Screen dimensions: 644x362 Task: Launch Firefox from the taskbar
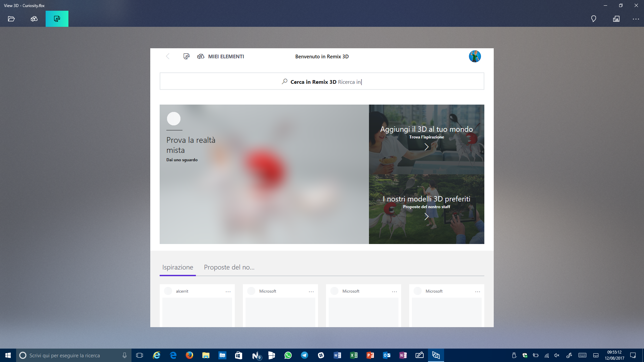(x=190, y=355)
